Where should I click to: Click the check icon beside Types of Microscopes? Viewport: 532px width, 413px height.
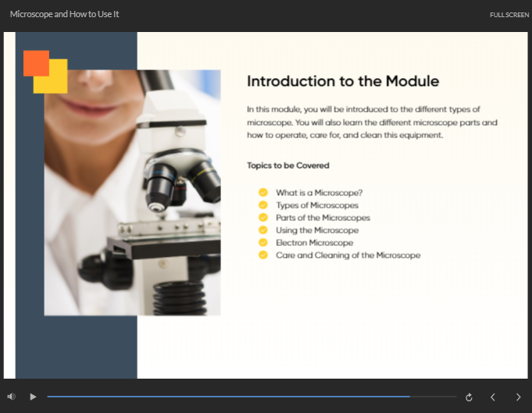pos(263,205)
